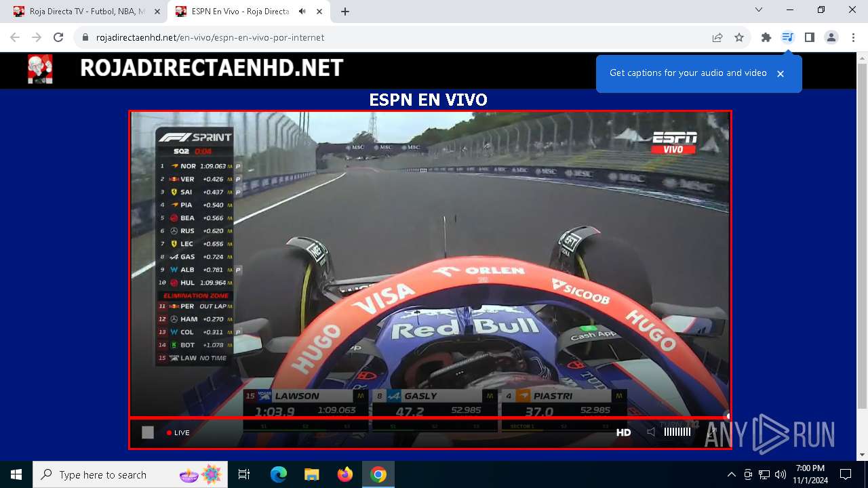868x488 pixels.
Task: Click the Chrome taskbar icon
Action: click(x=378, y=474)
